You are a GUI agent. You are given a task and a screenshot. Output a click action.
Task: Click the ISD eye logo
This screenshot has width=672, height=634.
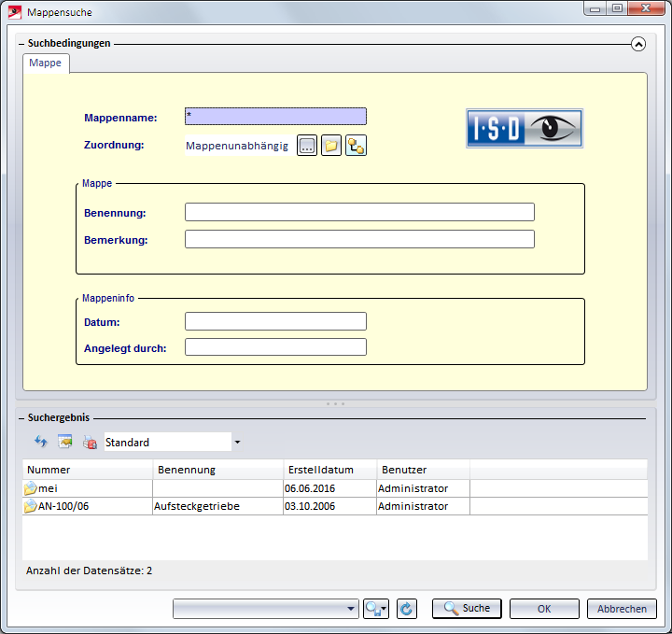524,128
